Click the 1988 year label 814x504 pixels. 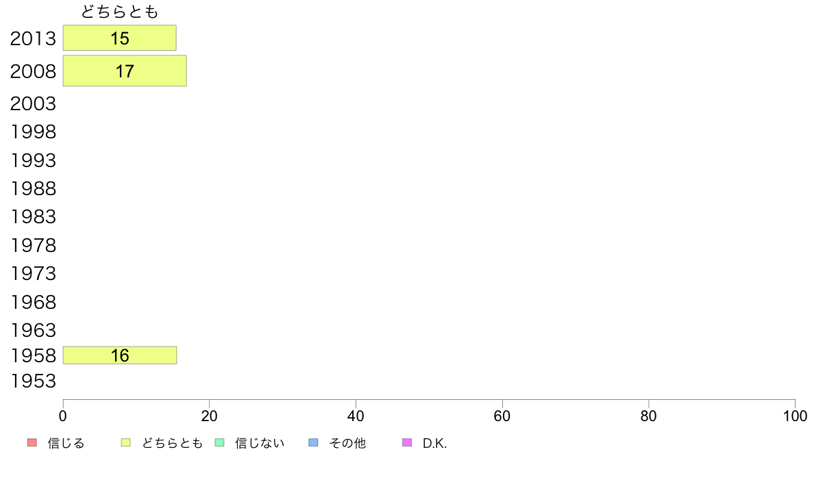pos(33,188)
